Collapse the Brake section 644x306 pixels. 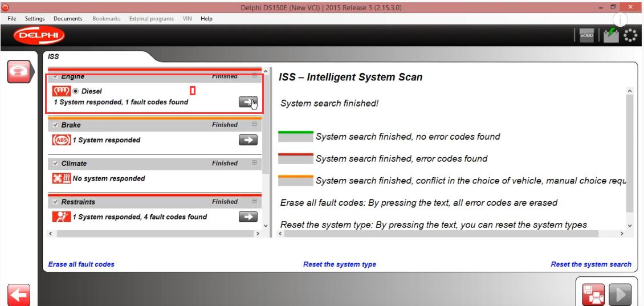(254, 124)
